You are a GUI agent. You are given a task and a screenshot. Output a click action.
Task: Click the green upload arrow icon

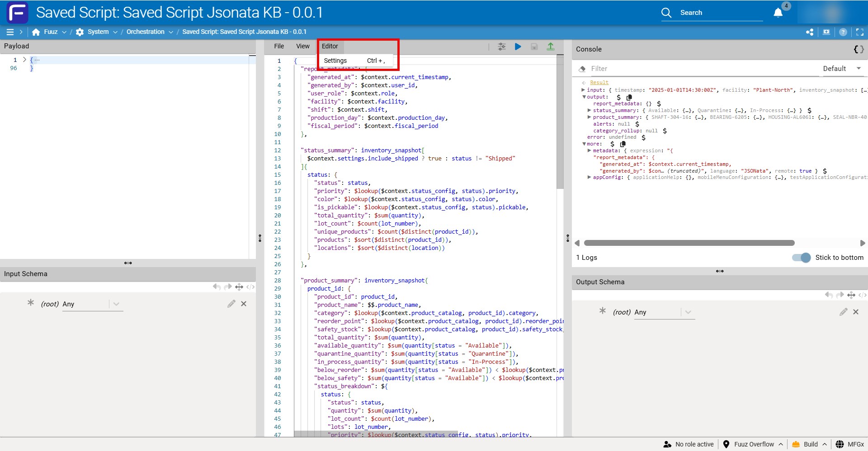pos(551,47)
